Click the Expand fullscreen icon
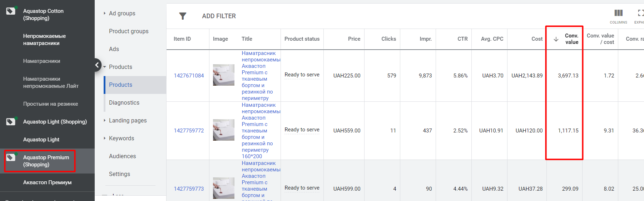Screen dimensions: 644x201 [x=640, y=13]
